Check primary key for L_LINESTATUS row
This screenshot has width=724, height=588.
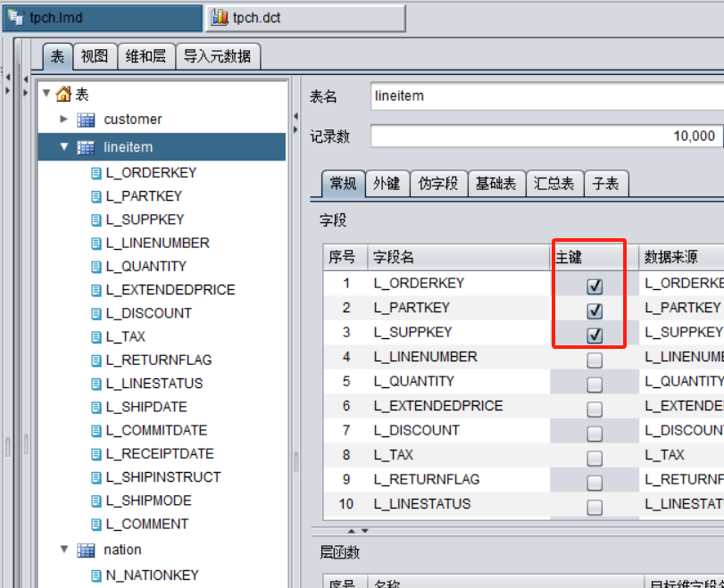point(595,507)
